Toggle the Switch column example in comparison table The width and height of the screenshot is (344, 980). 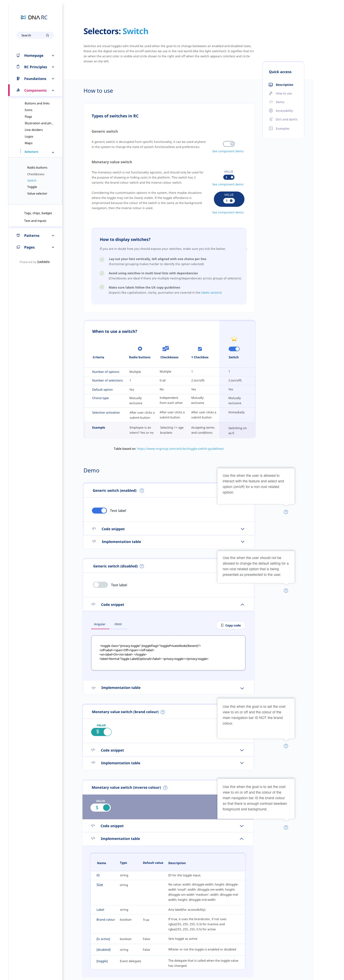(x=234, y=349)
